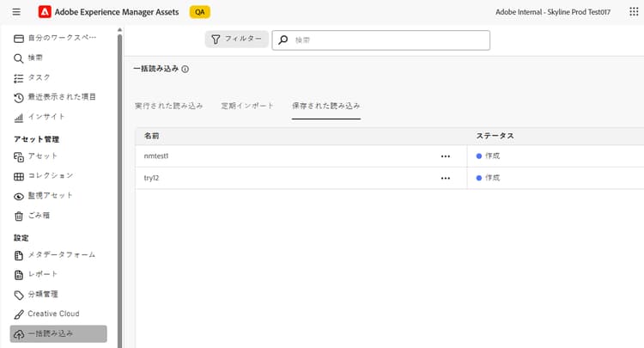Viewport: 644px width, 348px height.
Task: Open the 監視アセット eye icon
Action: coord(19,197)
